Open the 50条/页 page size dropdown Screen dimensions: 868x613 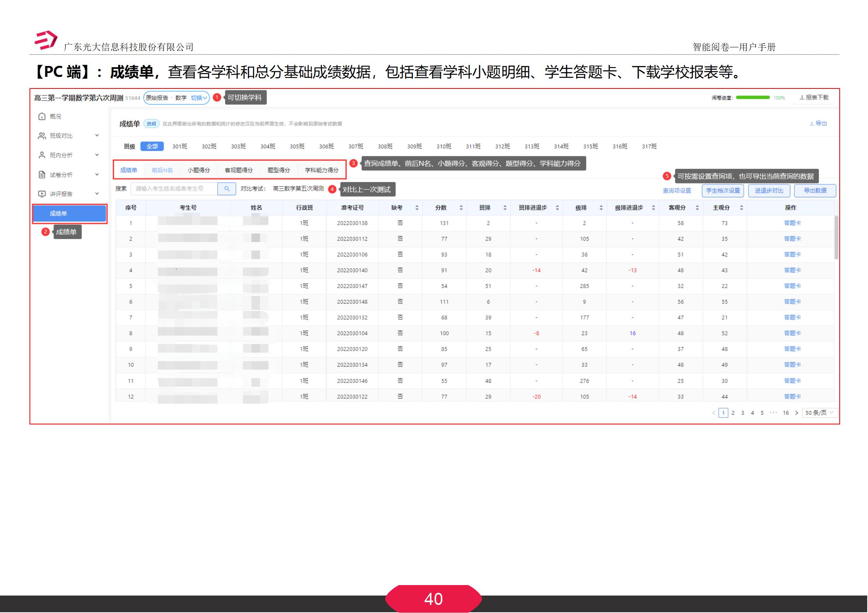819,413
